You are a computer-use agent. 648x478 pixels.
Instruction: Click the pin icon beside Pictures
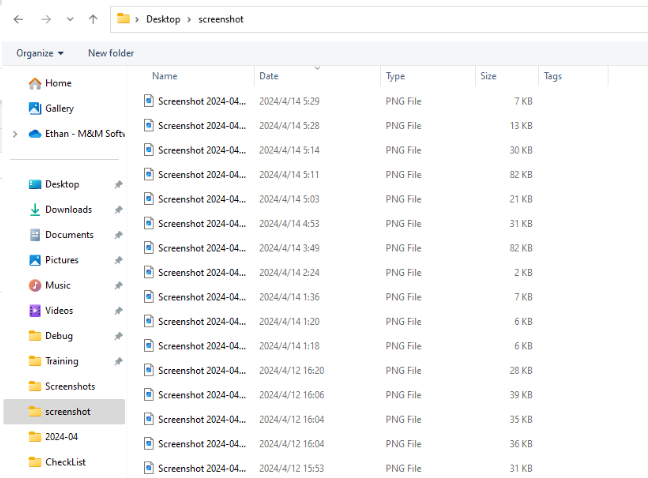118,260
